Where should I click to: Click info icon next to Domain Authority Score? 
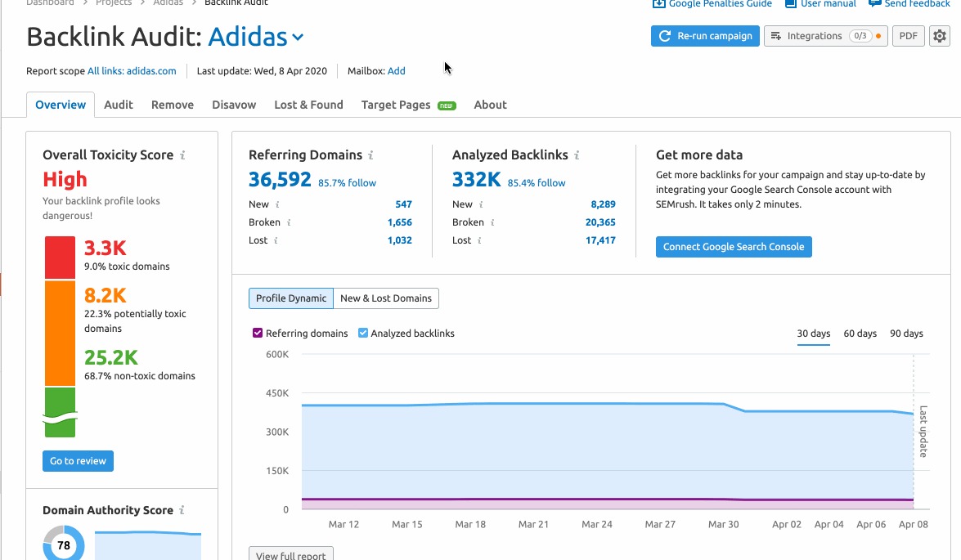tap(182, 510)
